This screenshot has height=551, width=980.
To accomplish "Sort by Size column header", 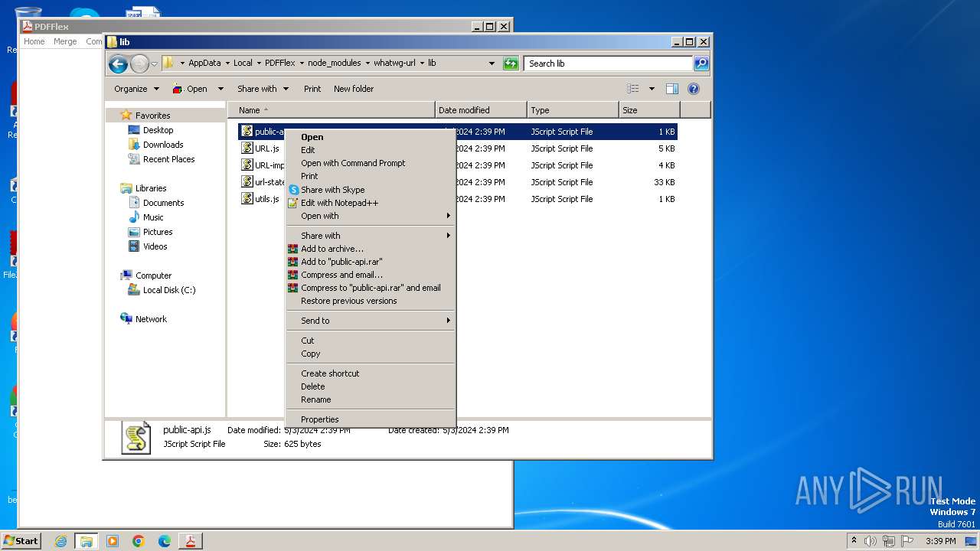I will click(x=649, y=110).
